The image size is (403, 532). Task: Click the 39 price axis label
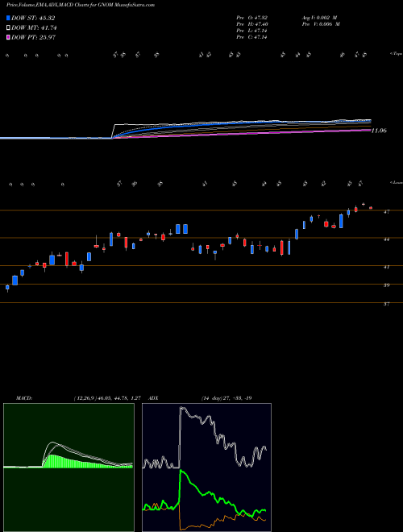[386, 285]
